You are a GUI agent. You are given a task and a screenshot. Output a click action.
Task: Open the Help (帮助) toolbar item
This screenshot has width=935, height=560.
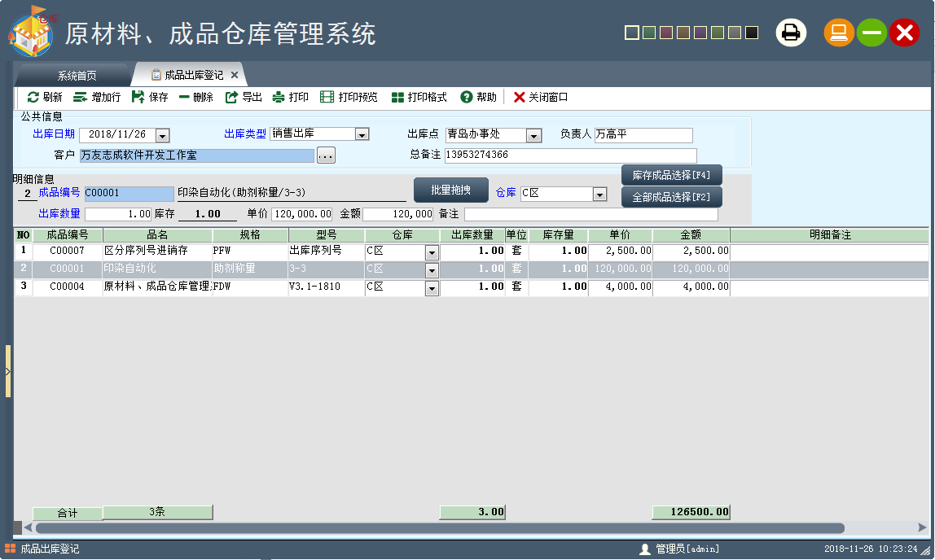coord(467,97)
